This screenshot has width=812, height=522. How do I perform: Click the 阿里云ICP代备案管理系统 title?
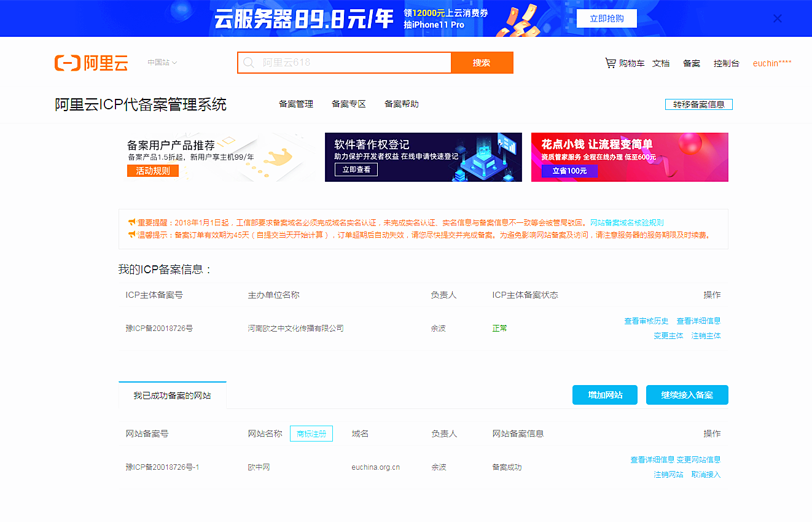click(x=141, y=104)
